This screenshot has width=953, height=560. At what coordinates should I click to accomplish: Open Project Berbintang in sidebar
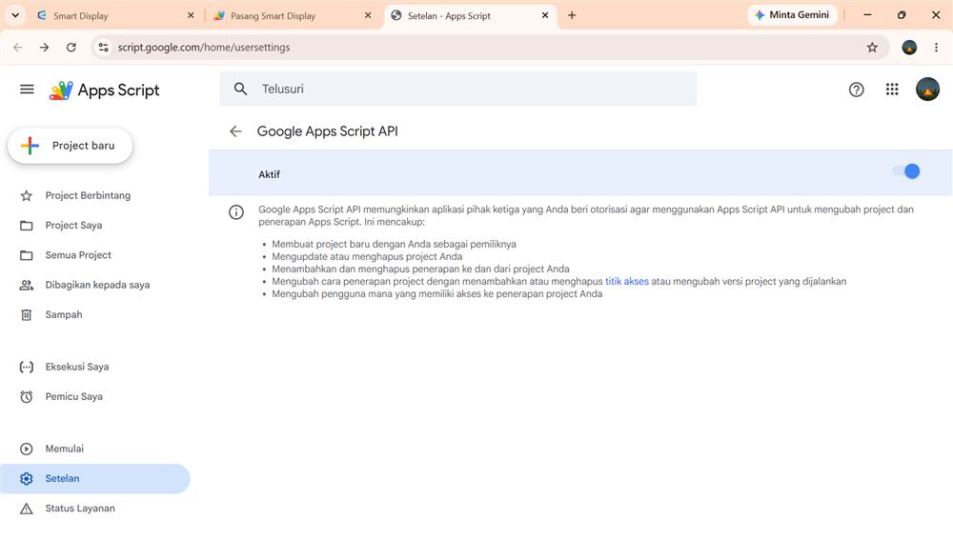click(x=88, y=195)
